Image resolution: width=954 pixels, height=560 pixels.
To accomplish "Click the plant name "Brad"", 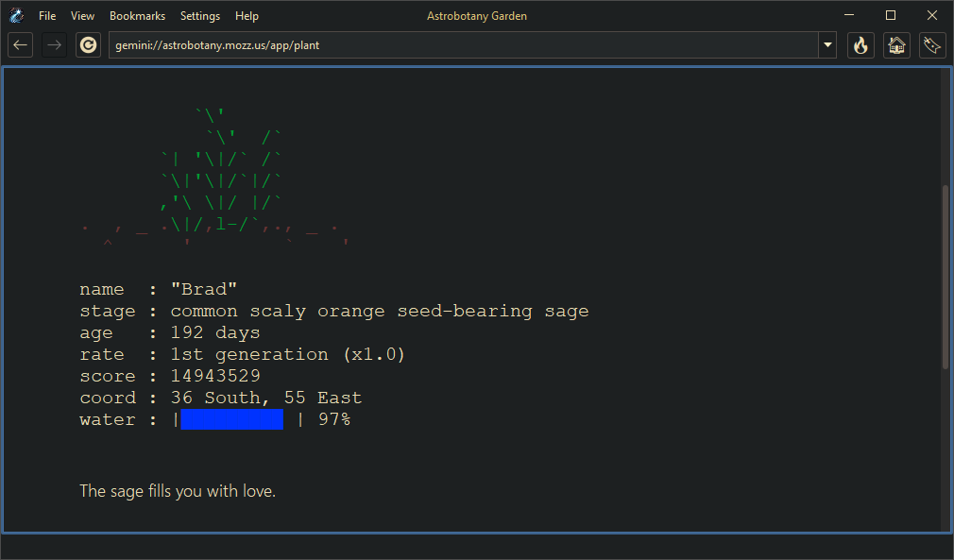I will click(204, 289).
